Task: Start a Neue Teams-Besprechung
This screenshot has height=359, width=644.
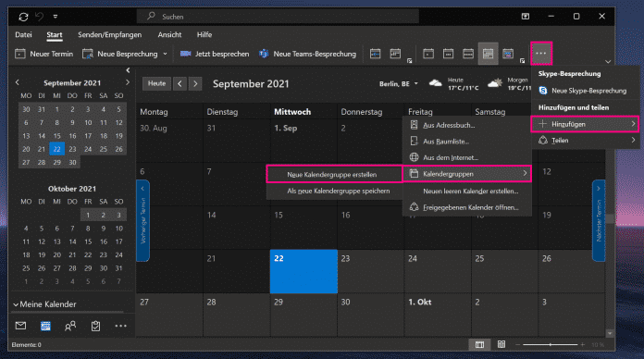Action: tap(307, 54)
